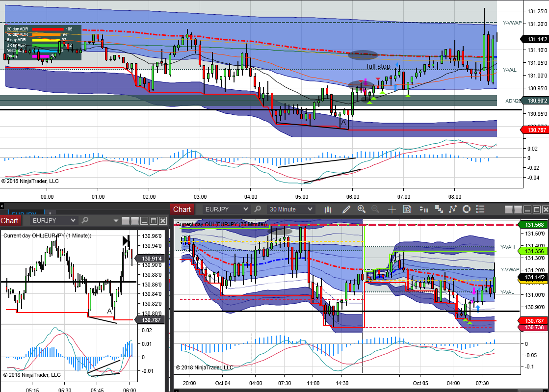Minimize the 30 Minute chart window

click(527, 209)
